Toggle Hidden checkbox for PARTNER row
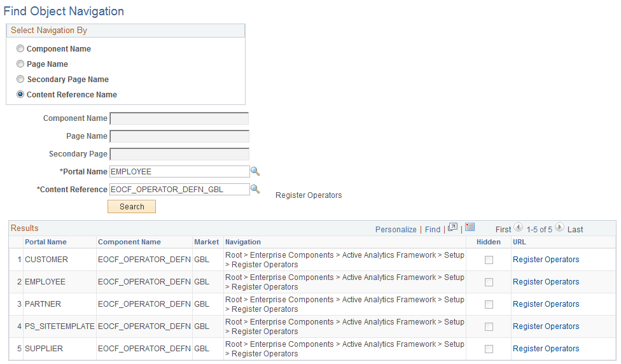The width and height of the screenshot is (621, 364). [489, 304]
